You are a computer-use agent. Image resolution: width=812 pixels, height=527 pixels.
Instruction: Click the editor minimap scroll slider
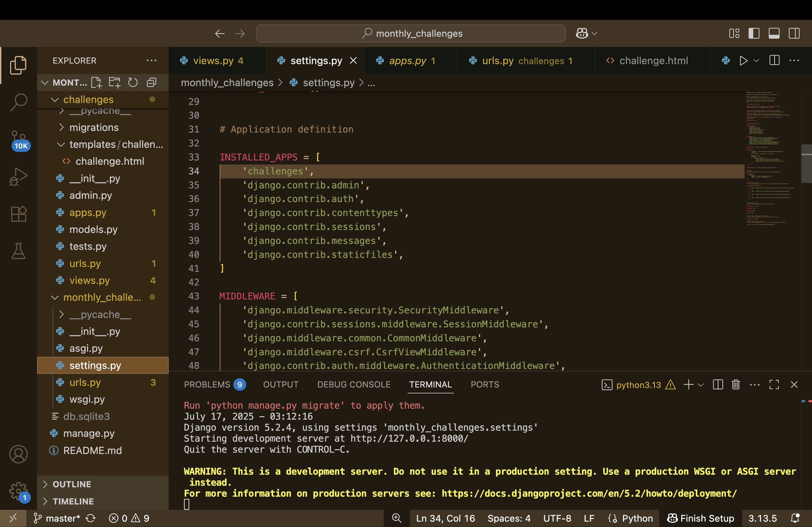pyautogui.click(x=806, y=164)
